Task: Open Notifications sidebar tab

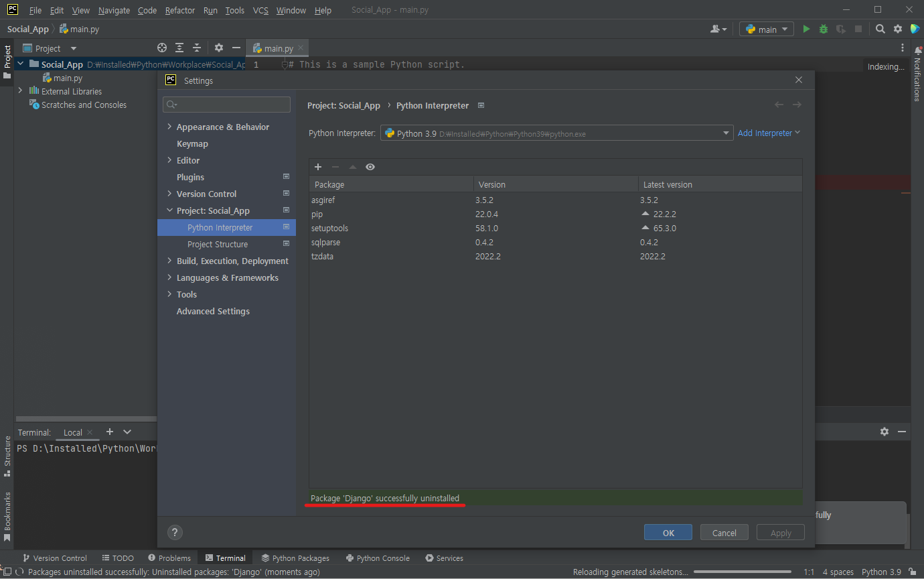Action: coord(917,74)
